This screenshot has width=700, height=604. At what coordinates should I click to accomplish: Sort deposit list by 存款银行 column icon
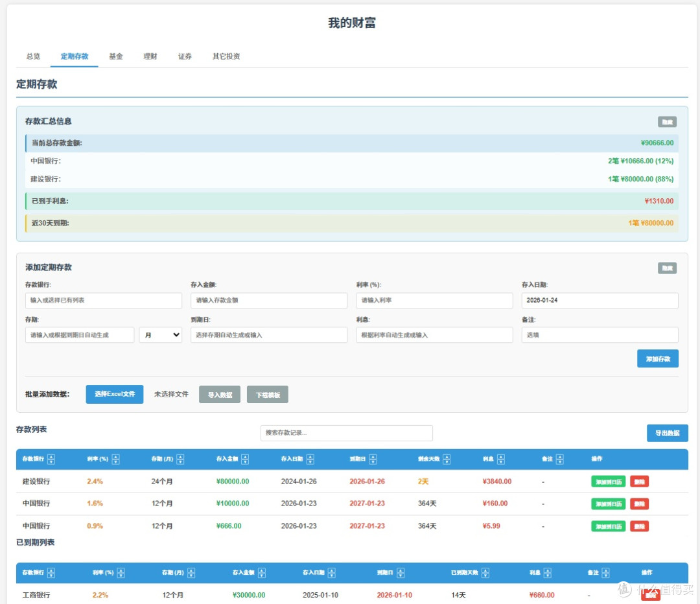(x=51, y=459)
